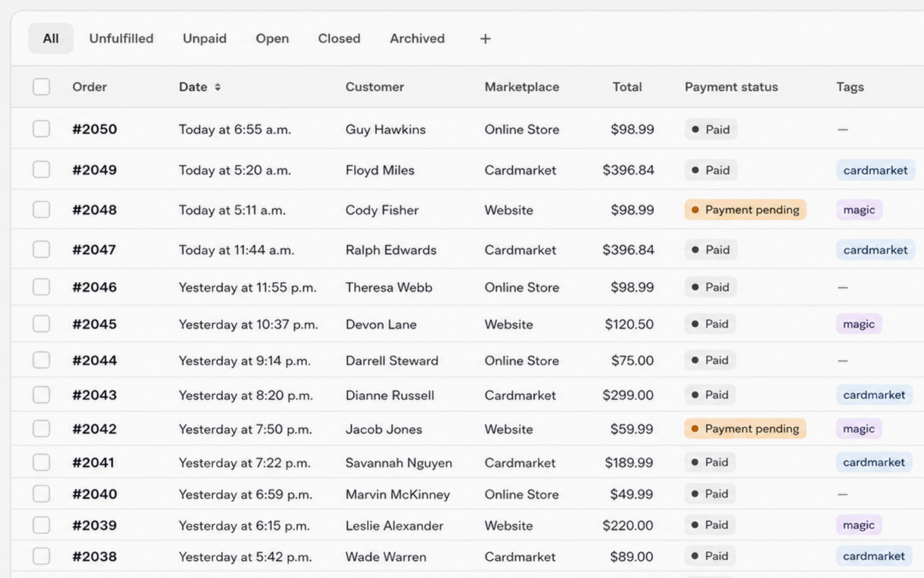Screen dimensions: 924x578
Task: Open order #2050
Action: point(94,129)
